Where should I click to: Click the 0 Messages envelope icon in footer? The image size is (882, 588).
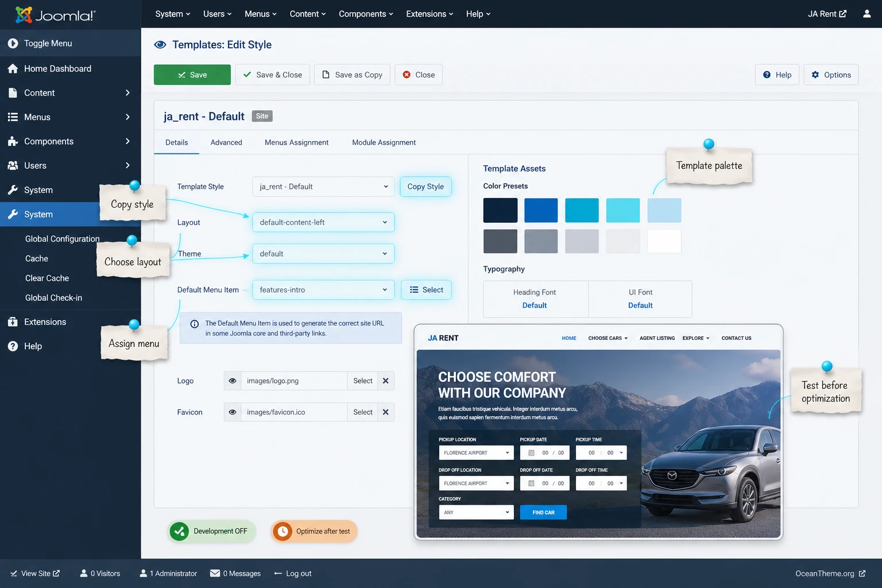click(215, 573)
